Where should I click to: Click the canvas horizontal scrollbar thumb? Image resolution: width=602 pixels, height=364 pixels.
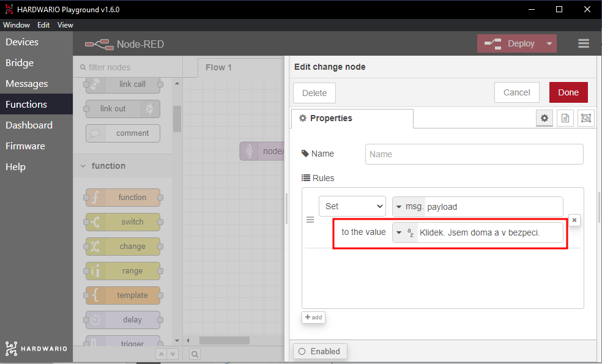[224, 341]
